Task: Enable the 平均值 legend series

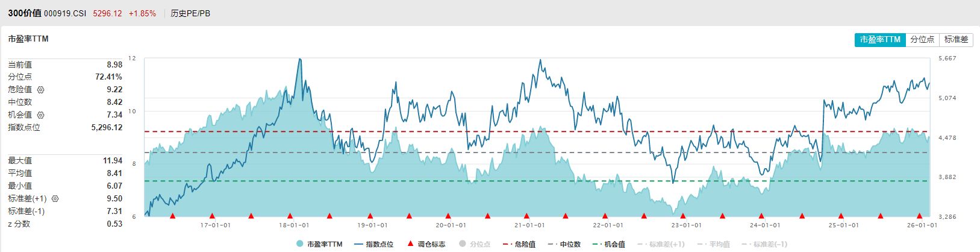Action: [x=713, y=244]
